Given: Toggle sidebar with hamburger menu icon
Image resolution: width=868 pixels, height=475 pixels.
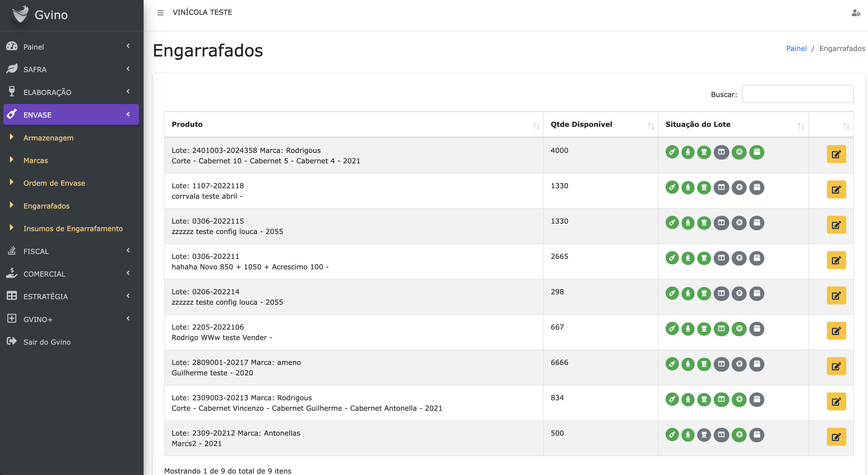Looking at the screenshot, I should tap(160, 13).
